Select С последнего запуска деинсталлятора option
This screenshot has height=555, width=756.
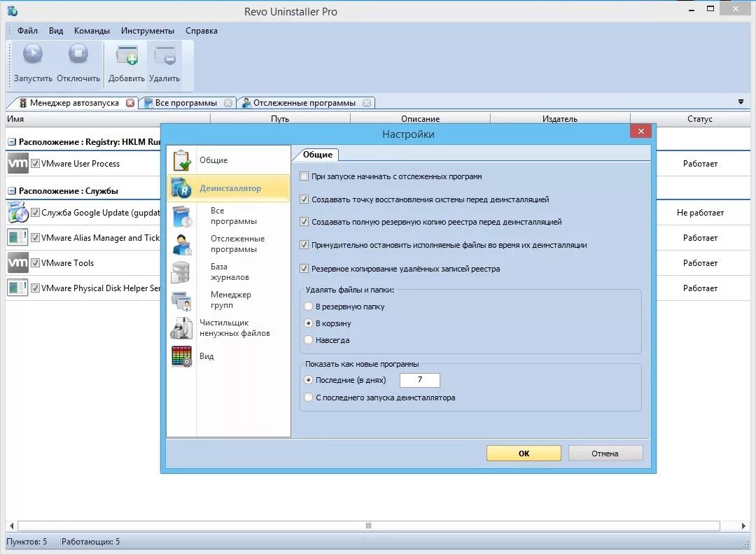coord(309,398)
